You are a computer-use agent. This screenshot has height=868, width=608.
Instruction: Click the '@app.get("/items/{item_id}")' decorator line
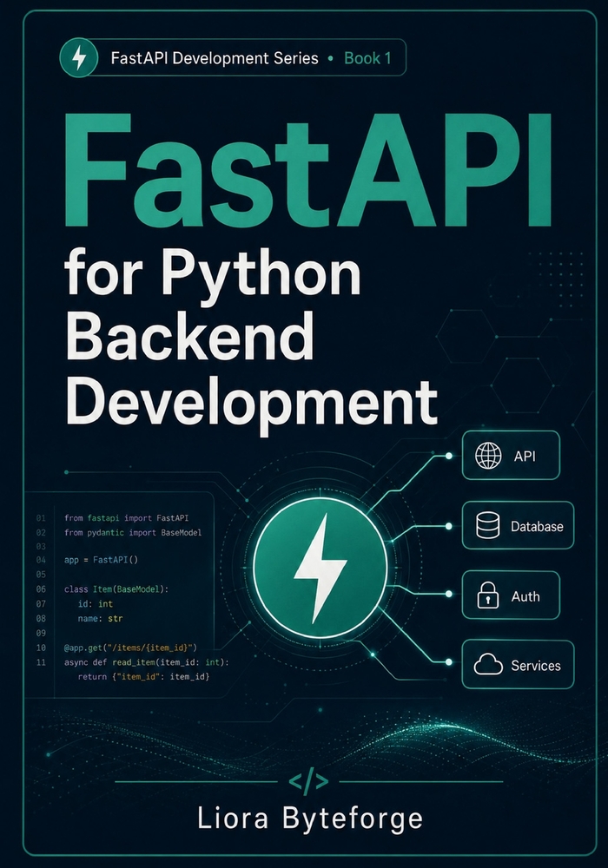pos(130,648)
